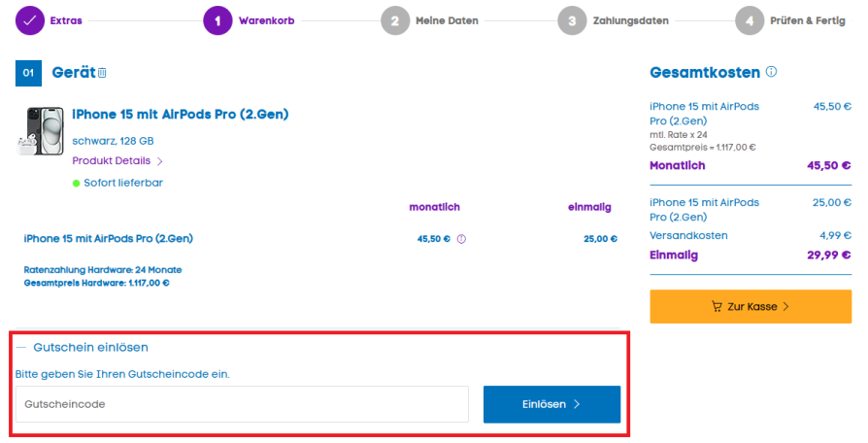
Task: Click the 'monatlich' column header
Action: [435, 207]
